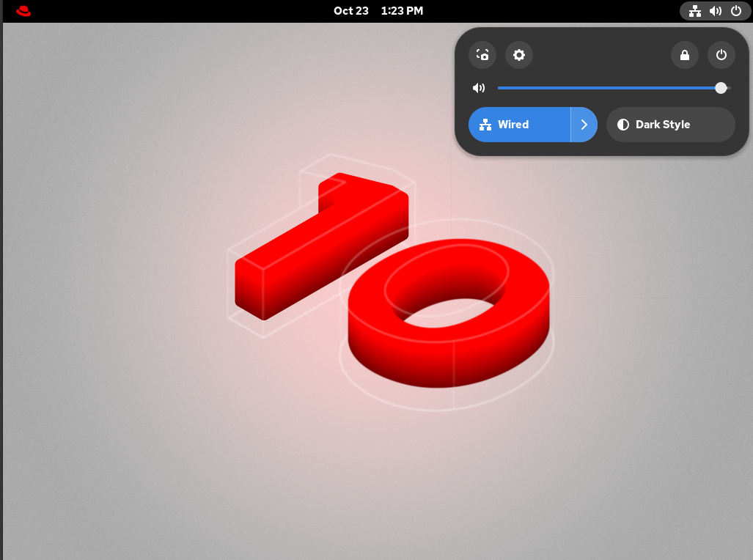Mute sound via the panel speaker icon
The width and height of the screenshot is (753, 560).
(x=479, y=88)
